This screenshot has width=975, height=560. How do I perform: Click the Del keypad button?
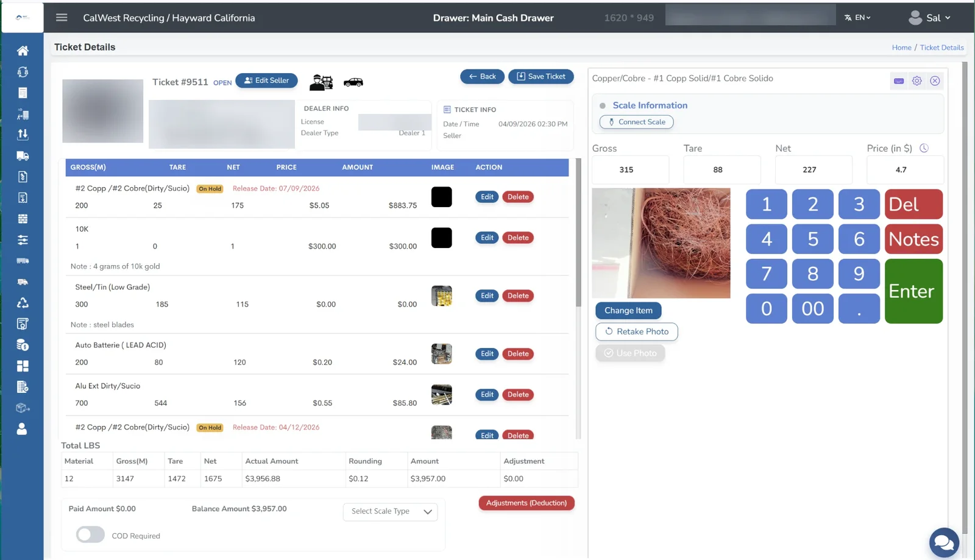913,204
